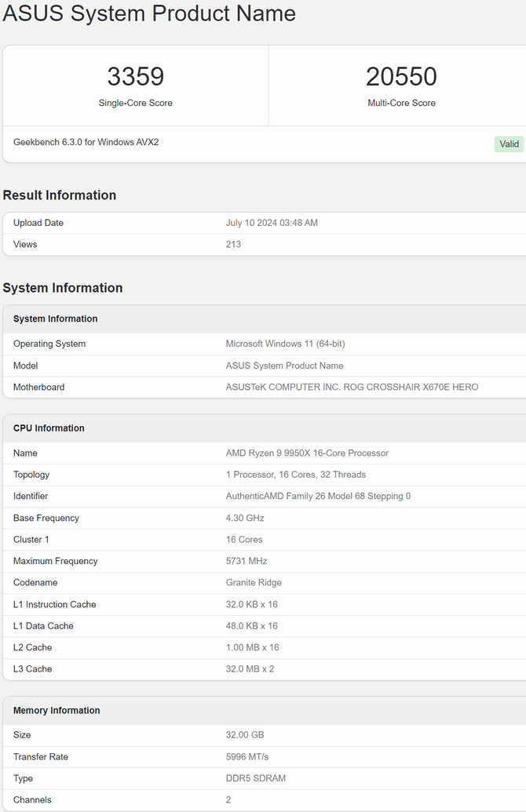Click the Maximum Frequency label

pyautogui.click(x=56, y=561)
